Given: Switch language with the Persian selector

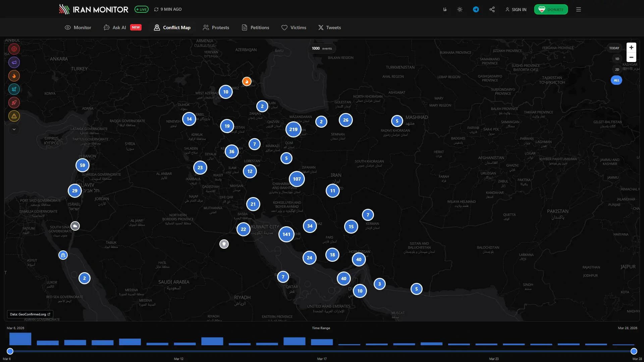Looking at the screenshot, I should [x=445, y=9].
